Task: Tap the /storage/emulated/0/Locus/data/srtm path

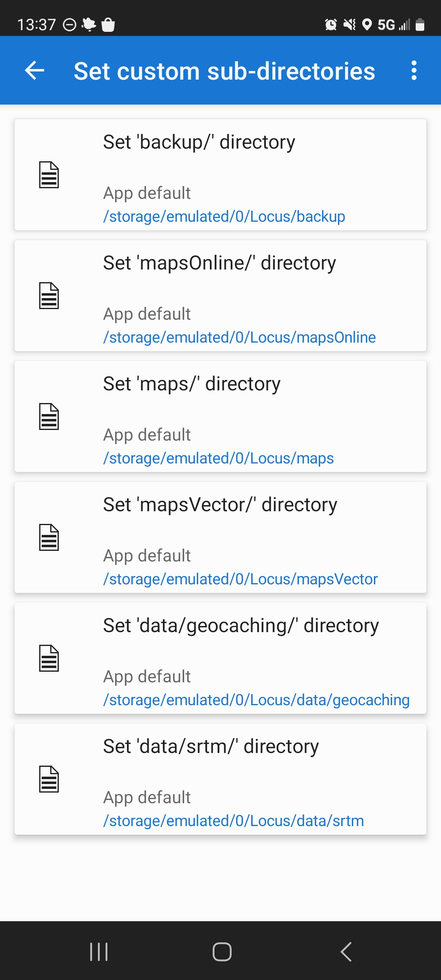Action: click(233, 821)
